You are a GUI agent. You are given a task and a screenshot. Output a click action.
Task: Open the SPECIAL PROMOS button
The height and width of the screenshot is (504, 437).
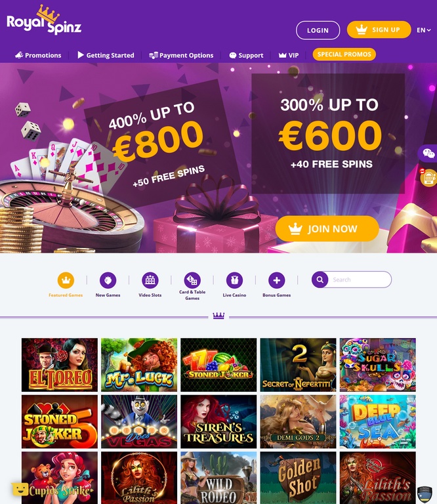[x=344, y=54]
